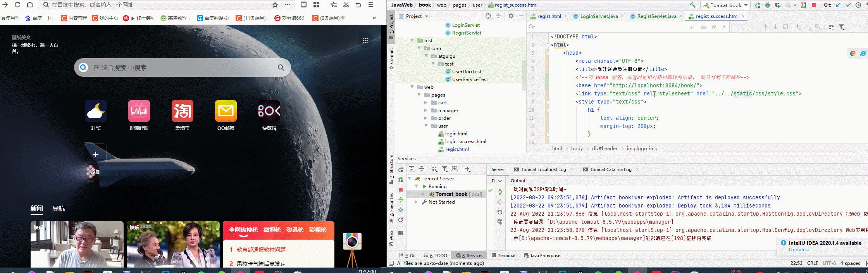Open the Project view dropdown
Image resolution: width=868 pixels, height=273 pixels.
(414, 16)
